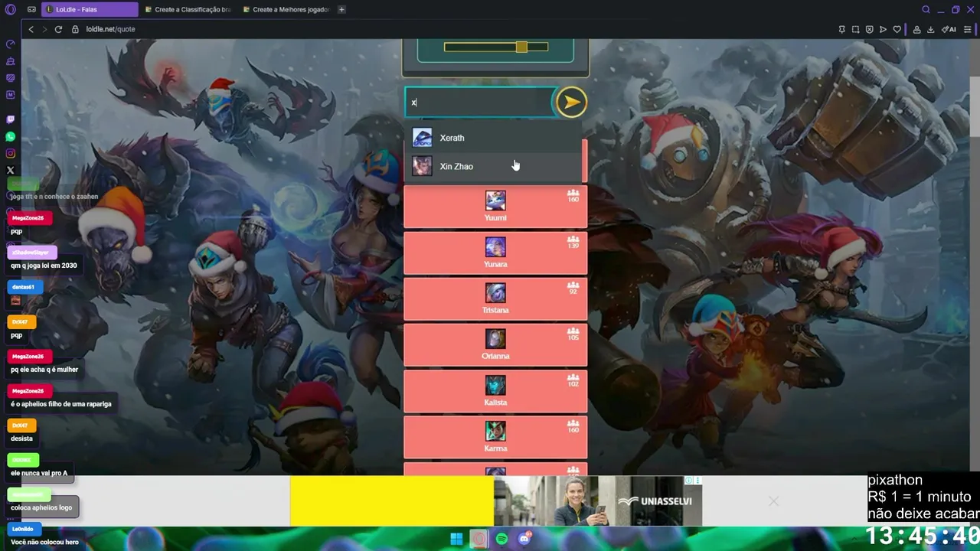Image resolution: width=980 pixels, height=551 pixels.
Task: Open the Windows Start button
Action: pyautogui.click(x=456, y=539)
